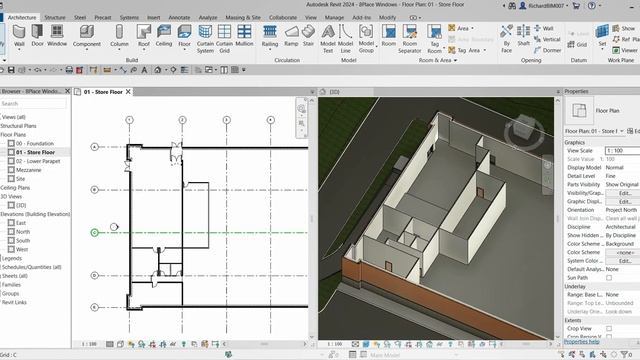Click the Save icon in quick access toolbar

pyautogui.click(x=11, y=70)
